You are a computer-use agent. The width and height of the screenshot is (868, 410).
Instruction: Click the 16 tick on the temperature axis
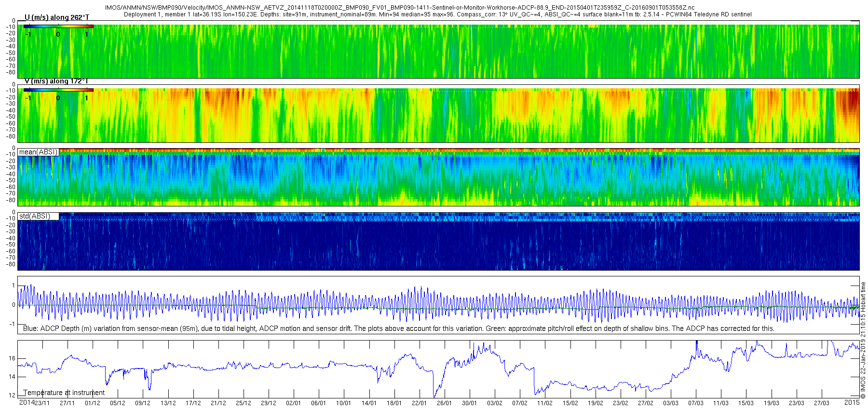tap(12, 358)
